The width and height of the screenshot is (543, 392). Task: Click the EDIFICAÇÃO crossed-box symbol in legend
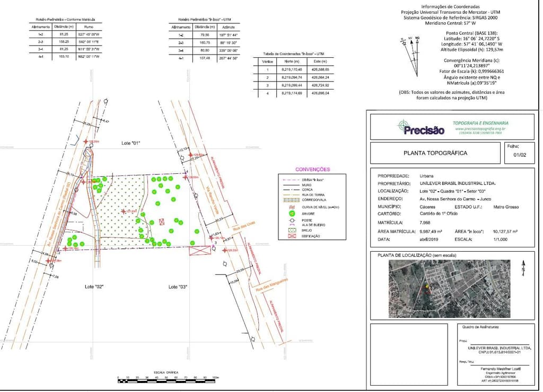(x=292, y=236)
